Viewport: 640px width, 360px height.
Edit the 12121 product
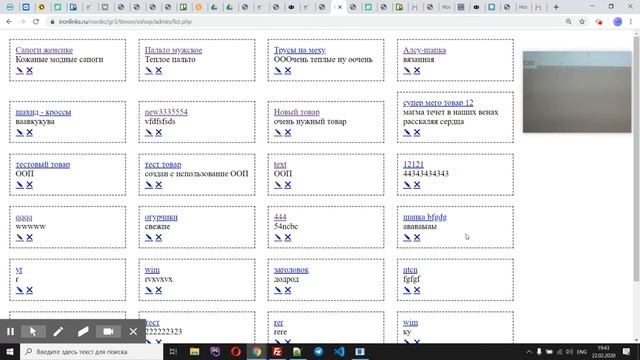pyautogui.click(x=407, y=185)
